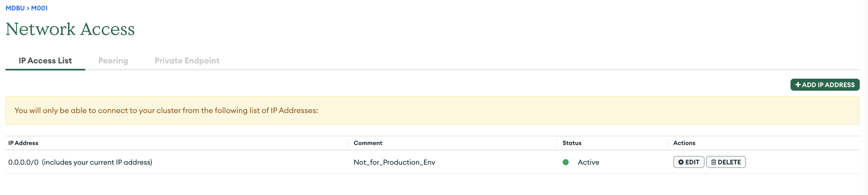
Task: Click the Network Access page heading
Action: (70, 29)
